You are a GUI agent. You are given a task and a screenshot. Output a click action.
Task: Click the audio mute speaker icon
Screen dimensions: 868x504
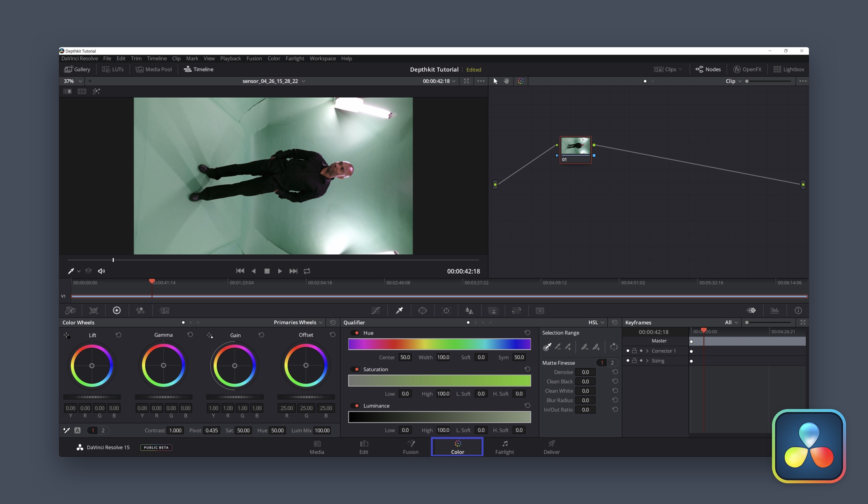coord(101,271)
